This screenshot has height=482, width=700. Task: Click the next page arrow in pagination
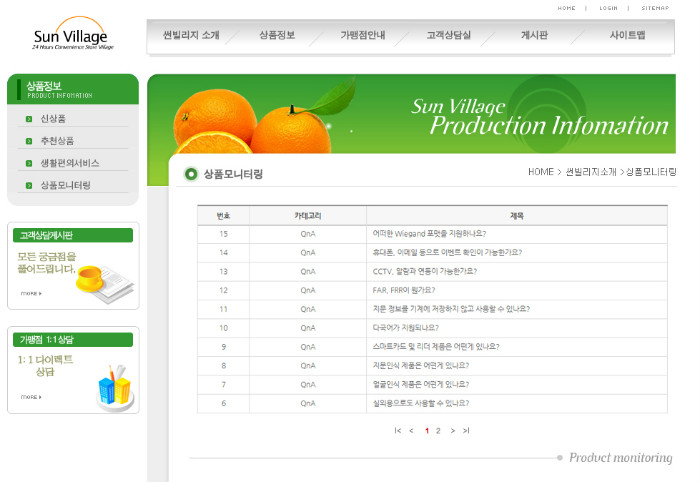[x=453, y=431]
